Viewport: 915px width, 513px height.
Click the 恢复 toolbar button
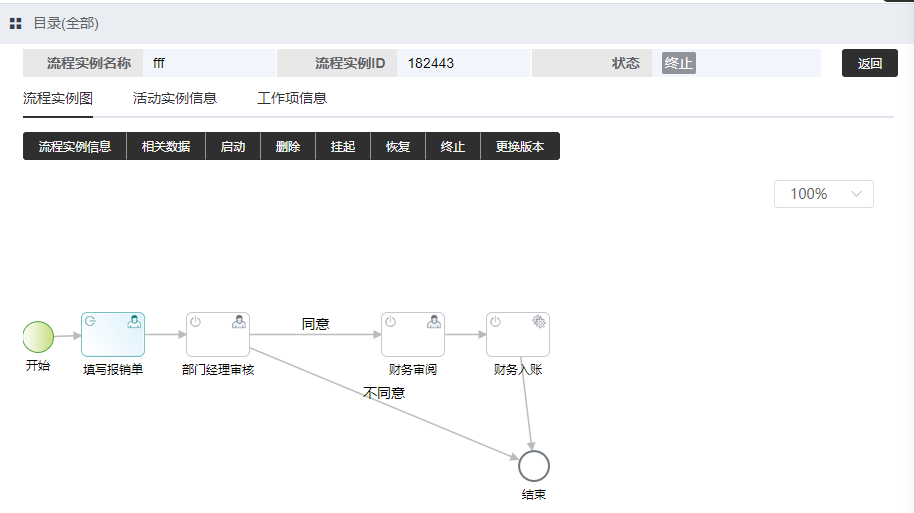[x=398, y=146]
